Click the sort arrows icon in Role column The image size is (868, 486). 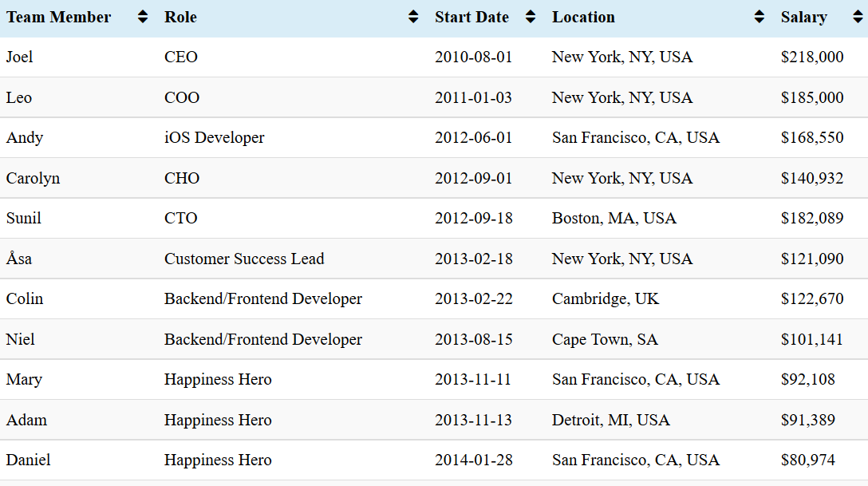tap(413, 17)
